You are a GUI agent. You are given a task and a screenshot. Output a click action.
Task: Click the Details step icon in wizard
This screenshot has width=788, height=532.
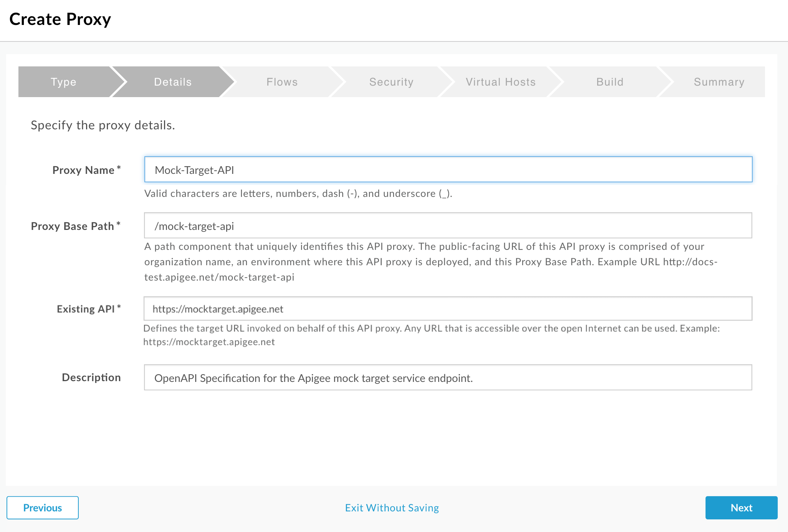point(172,81)
